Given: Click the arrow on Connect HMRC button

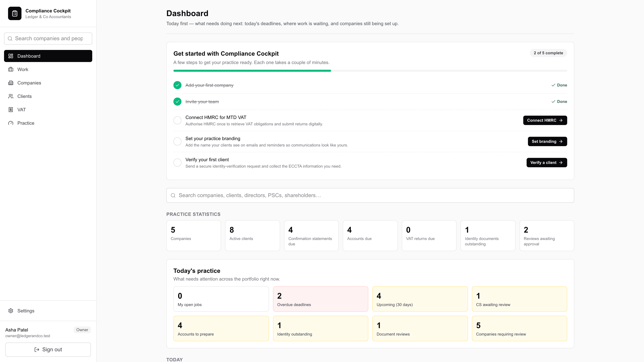Looking at the screenshot, I should pos(561,120).
